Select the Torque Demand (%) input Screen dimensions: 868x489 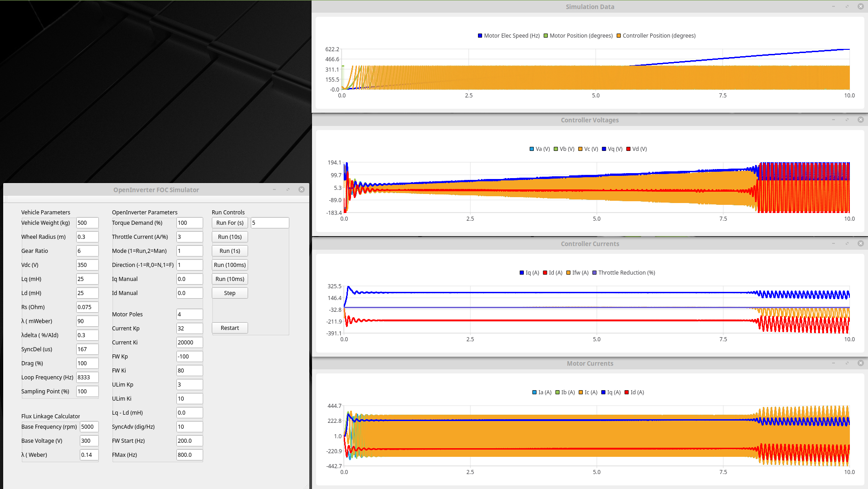coord(189,223)
